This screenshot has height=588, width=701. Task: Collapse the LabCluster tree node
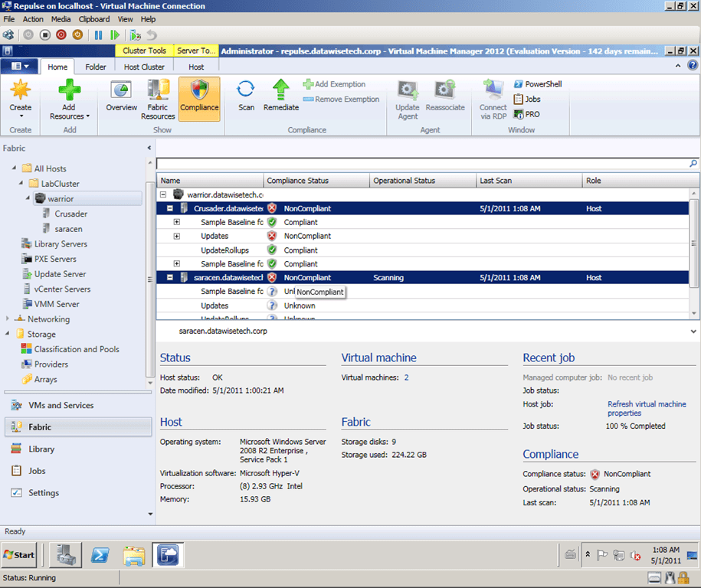[x=21, y=183]
